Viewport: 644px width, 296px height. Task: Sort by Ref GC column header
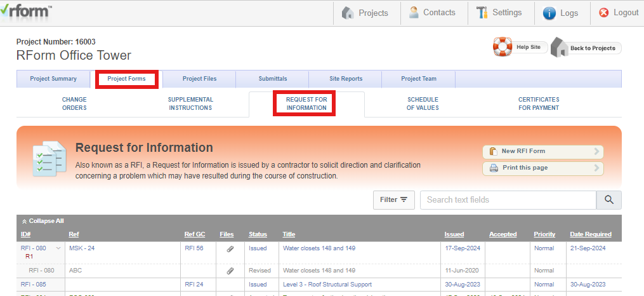(195, 234)
